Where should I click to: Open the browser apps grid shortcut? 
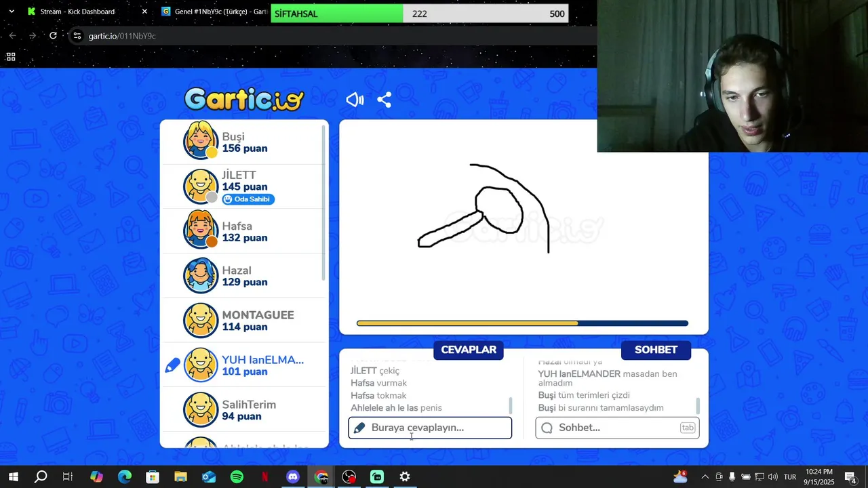[11, 57]
